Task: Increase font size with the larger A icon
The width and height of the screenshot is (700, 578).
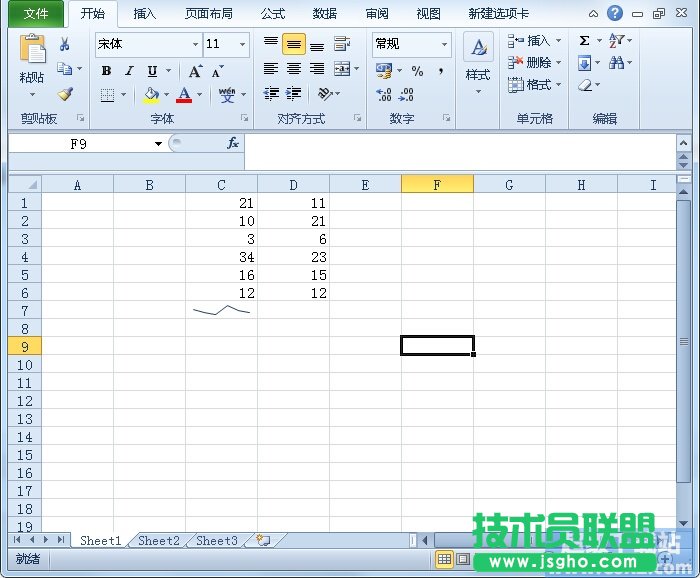Action: [195, 71]
